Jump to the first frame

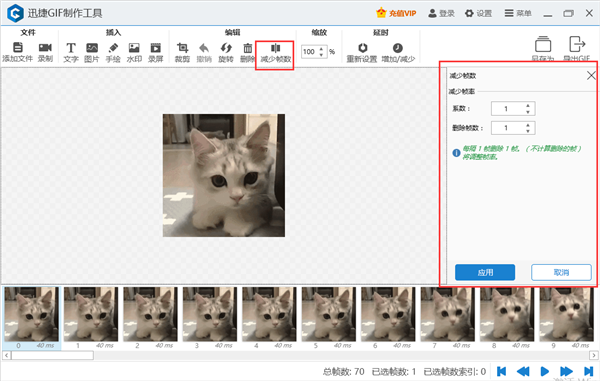pos(501,371)
